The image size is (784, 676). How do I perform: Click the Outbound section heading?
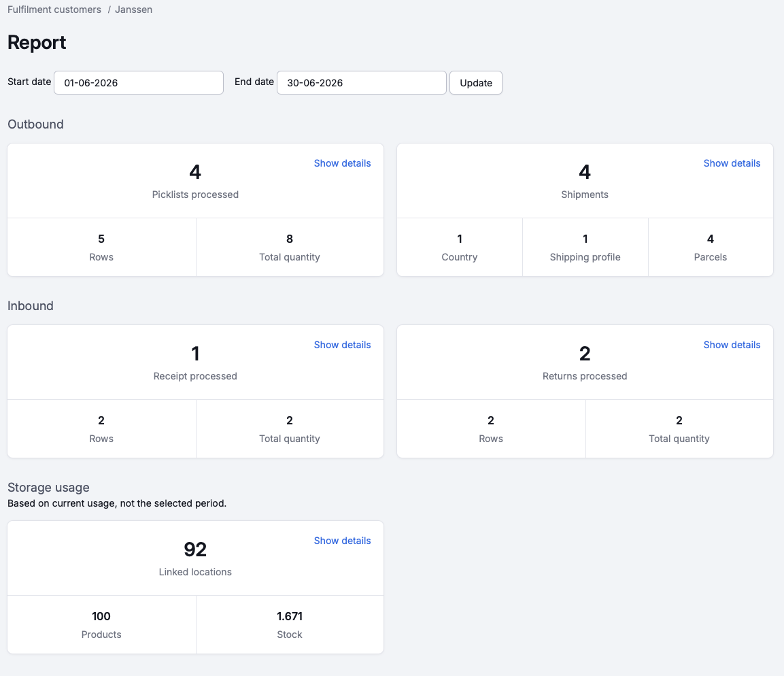point(35,124)
